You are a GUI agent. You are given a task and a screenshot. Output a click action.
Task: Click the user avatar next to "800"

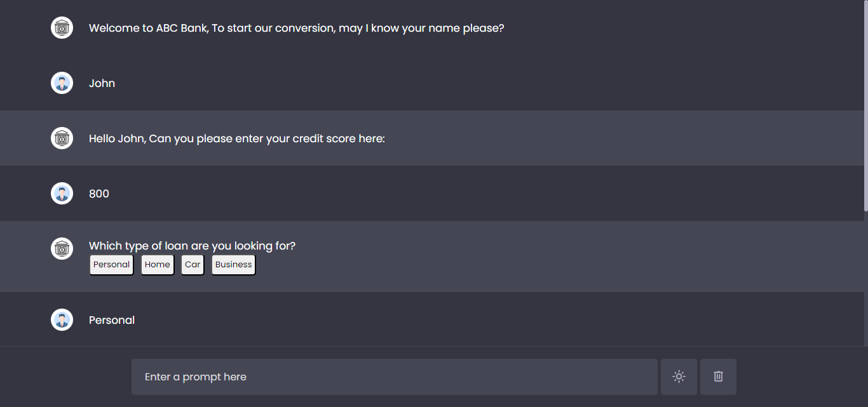[x=62, y=194]
